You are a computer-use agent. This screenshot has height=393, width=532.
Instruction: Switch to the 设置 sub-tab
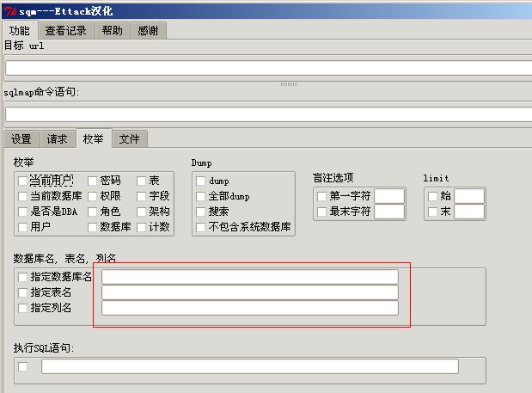point(21,138)
